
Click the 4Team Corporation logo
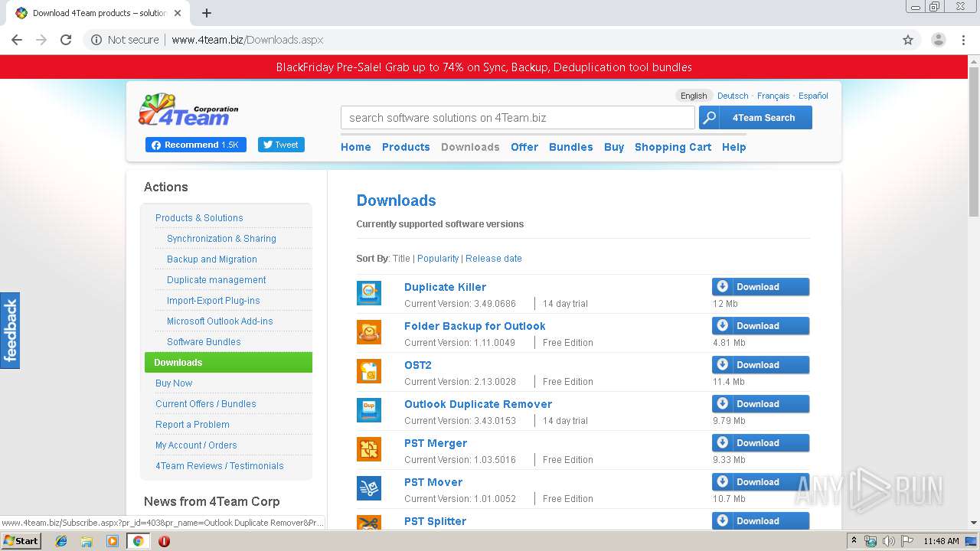click(188, 110)
